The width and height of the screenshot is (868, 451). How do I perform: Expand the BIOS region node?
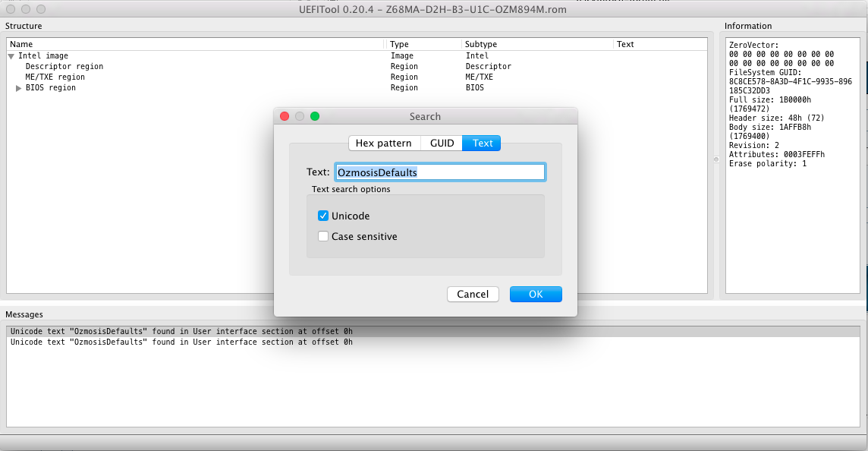18,88
